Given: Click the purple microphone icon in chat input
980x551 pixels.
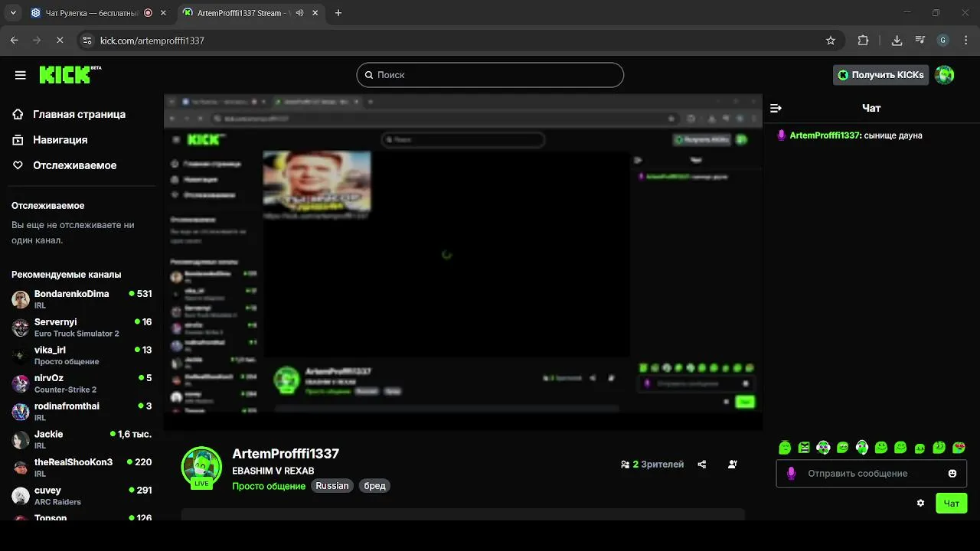Looking at the screenshot, I should pyautogui.click(x=792, y=474).
